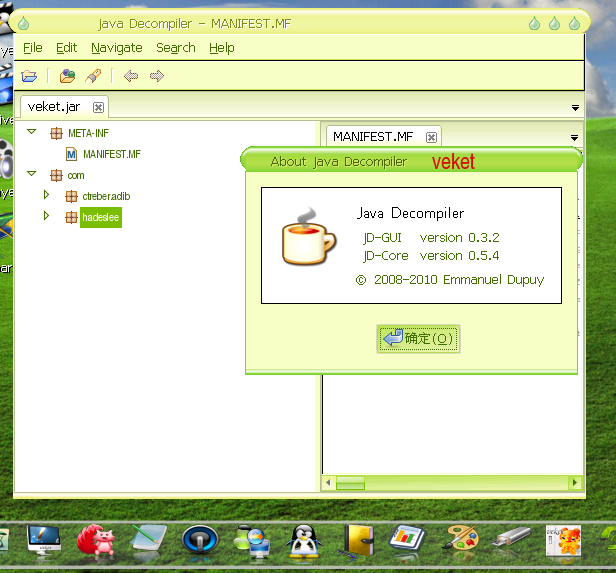Viewport: 616px width, 573px height.
Task: Click the Open File toolbar icon
Action: [29, 76]
